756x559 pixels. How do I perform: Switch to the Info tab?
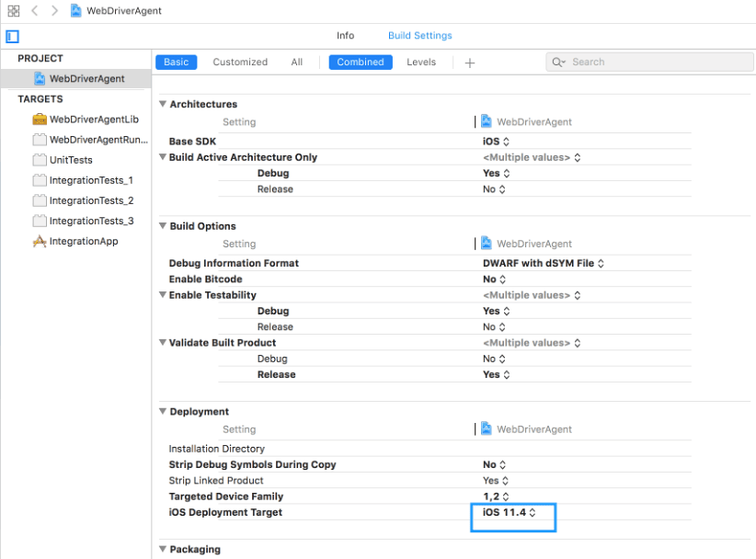(345, 35)
